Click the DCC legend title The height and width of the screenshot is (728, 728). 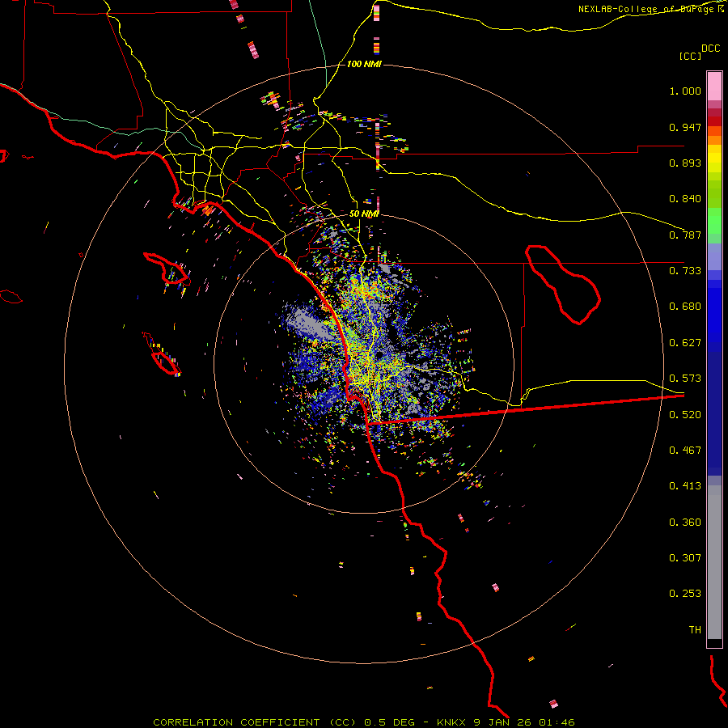(710, 49)
